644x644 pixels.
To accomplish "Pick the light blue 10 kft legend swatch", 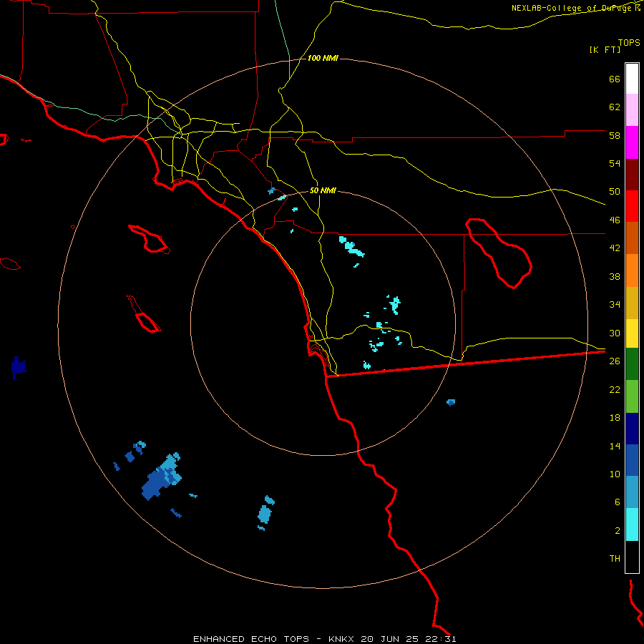I will click(632, 492).
